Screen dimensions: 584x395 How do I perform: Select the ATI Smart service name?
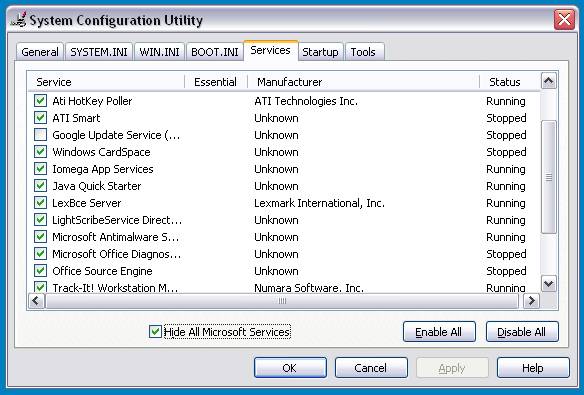pyautogui.click(x=76, y=118)
